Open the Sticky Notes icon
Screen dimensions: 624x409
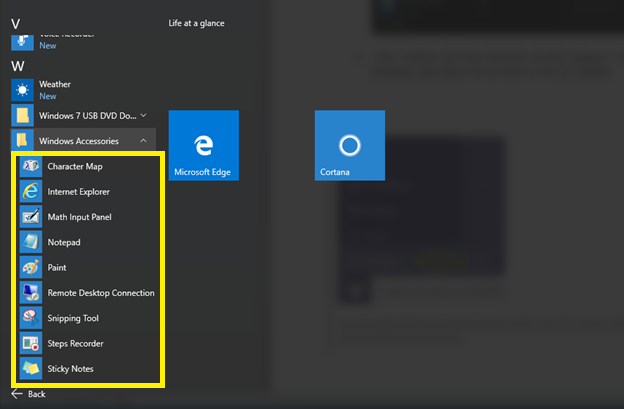click(31, 368)
